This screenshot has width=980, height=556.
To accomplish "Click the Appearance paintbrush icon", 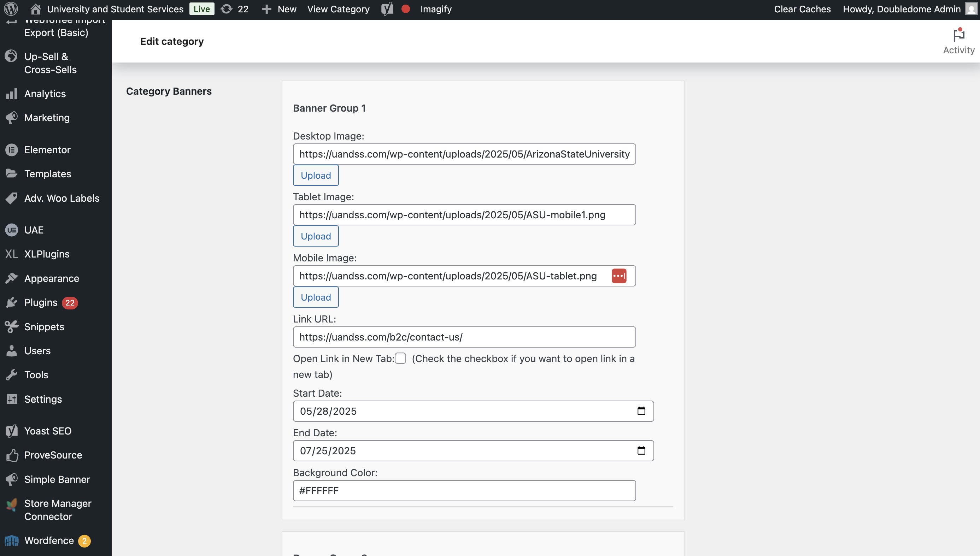I will point(11,278).
